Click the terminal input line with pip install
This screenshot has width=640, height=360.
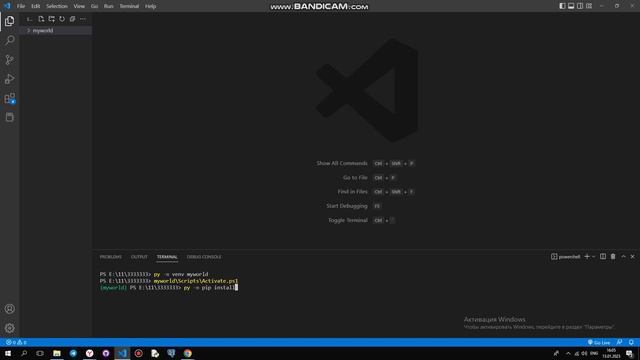169,288
